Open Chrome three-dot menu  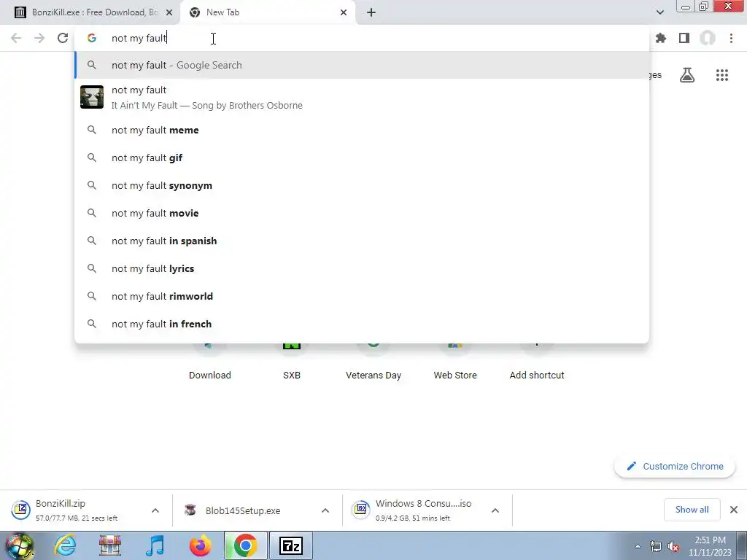tap(731, 38)
